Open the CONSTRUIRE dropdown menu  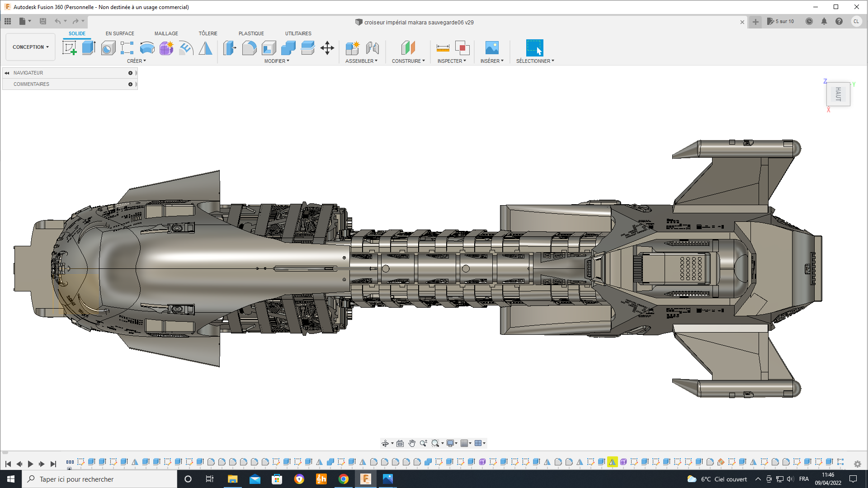(x=408, y=61)
